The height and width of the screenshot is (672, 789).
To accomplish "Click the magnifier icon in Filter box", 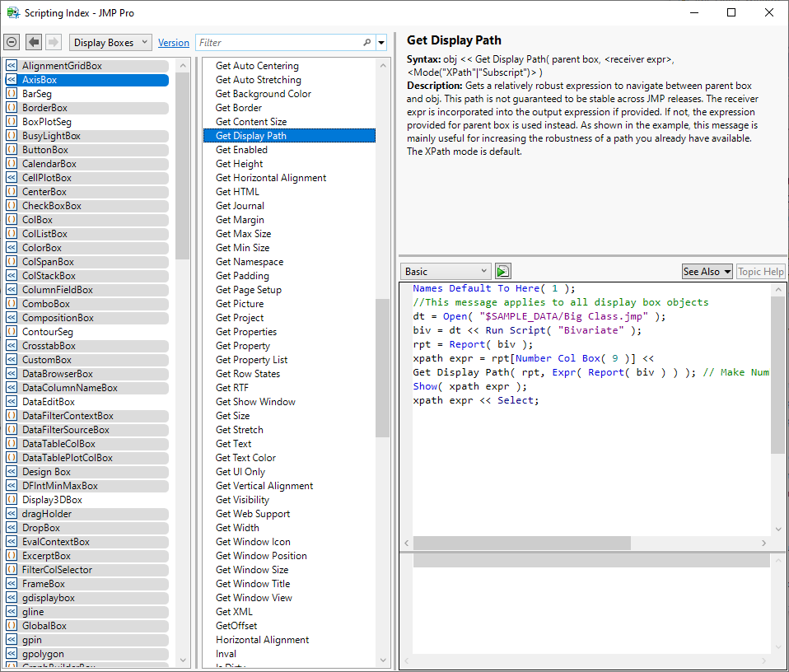I will [x=367, y=42].
